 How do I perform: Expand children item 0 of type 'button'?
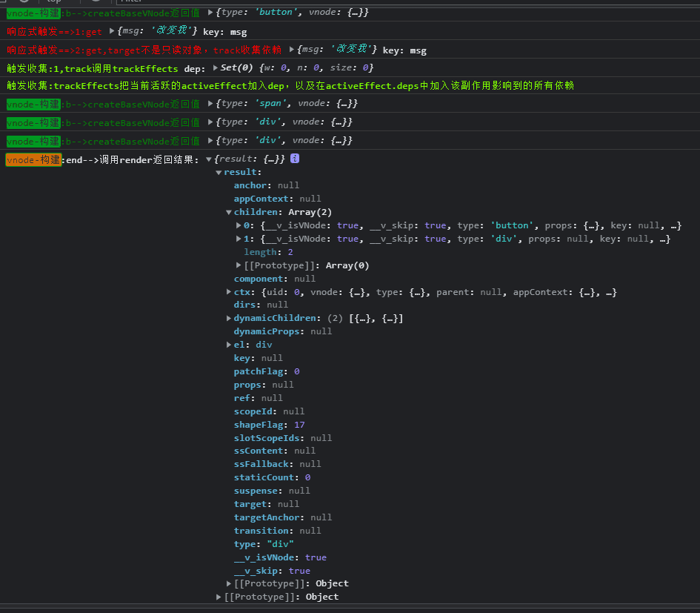click(239, 225)
